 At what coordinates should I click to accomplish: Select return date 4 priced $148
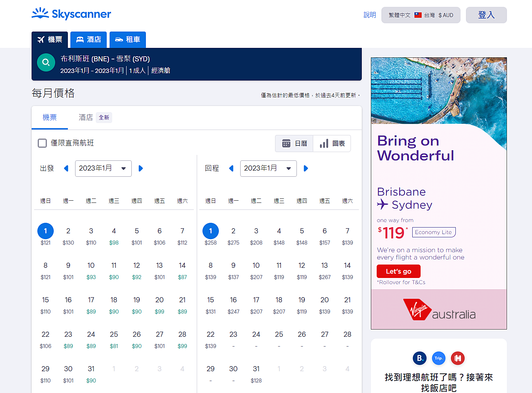(279, 236)
